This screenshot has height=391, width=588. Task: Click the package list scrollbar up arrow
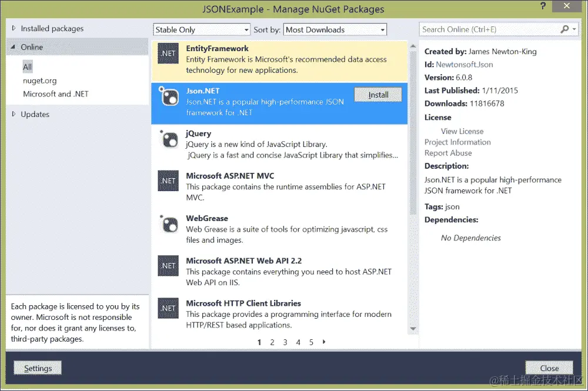413,46
